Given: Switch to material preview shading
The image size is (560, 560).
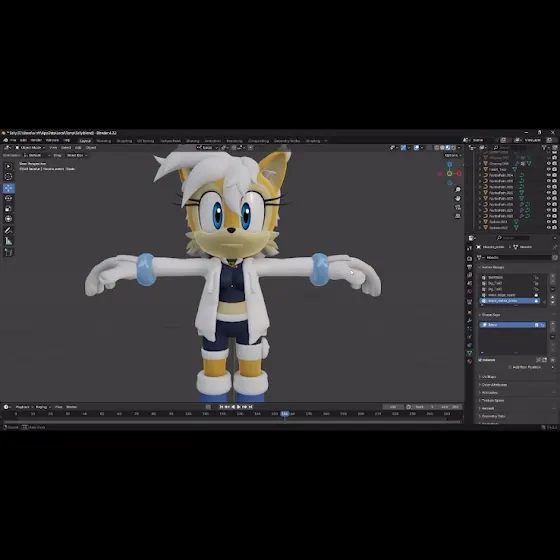Looking at the screenshot, I should coord(448,148).
